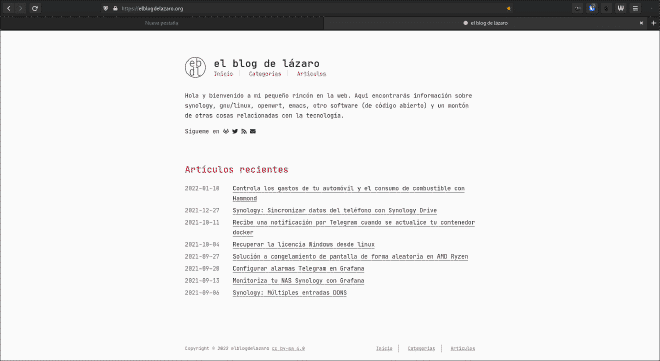
Task: Open a new tab with the plus button
Action: coord(653,23)
